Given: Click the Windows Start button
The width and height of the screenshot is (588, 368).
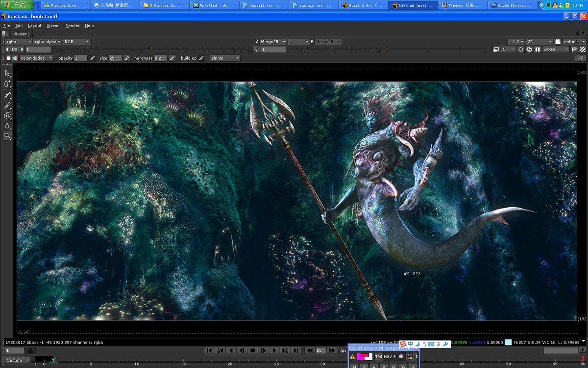Looking at the screenshot, I should pos(17,5).
